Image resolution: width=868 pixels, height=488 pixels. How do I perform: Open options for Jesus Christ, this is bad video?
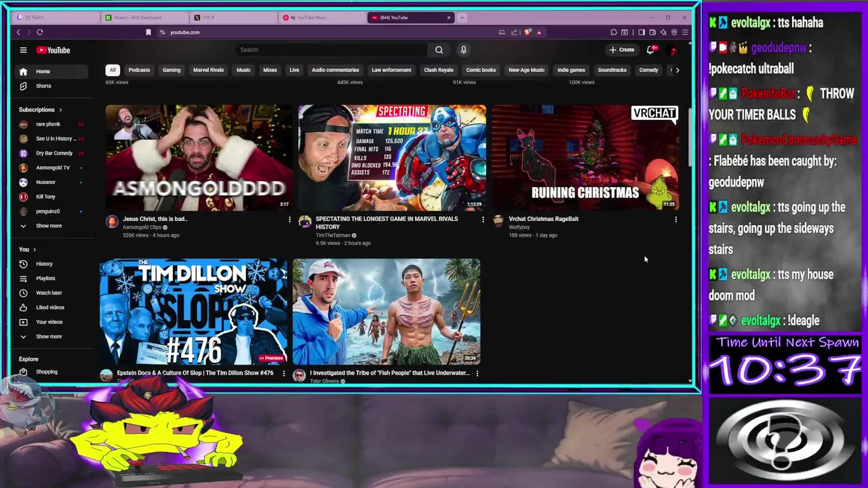pos(290,220)
